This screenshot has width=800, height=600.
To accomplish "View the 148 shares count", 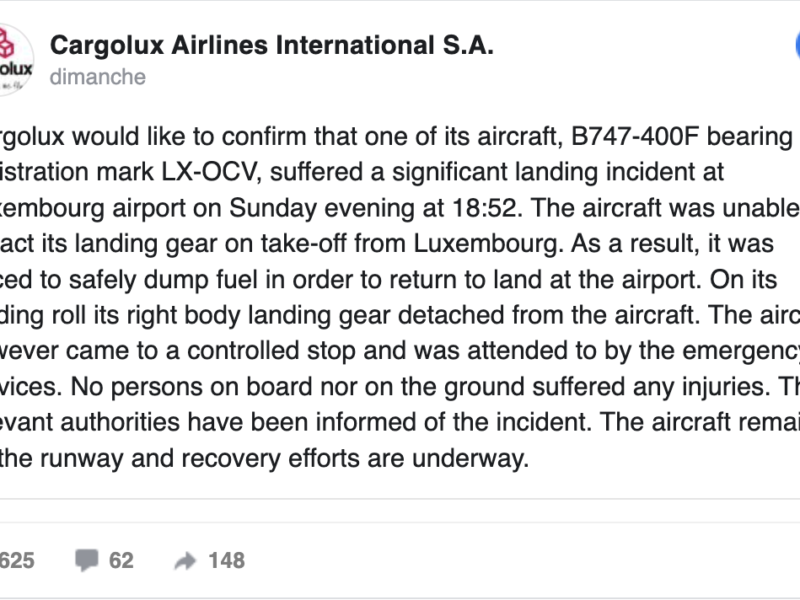I will tap(226, 561).
